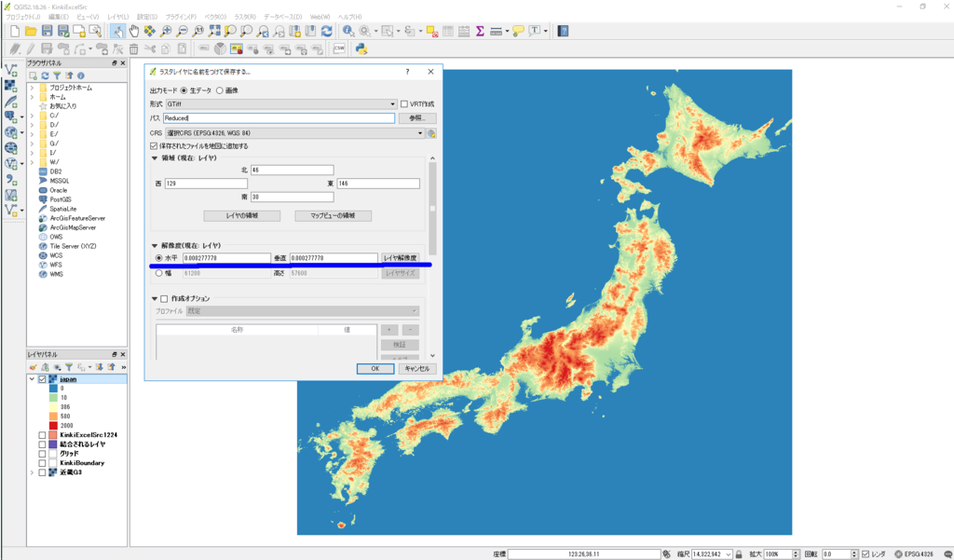Viewport: 954px width, 560px height.
Task: Expand the C:/ drive in browser
Action: tap(32, 116)
